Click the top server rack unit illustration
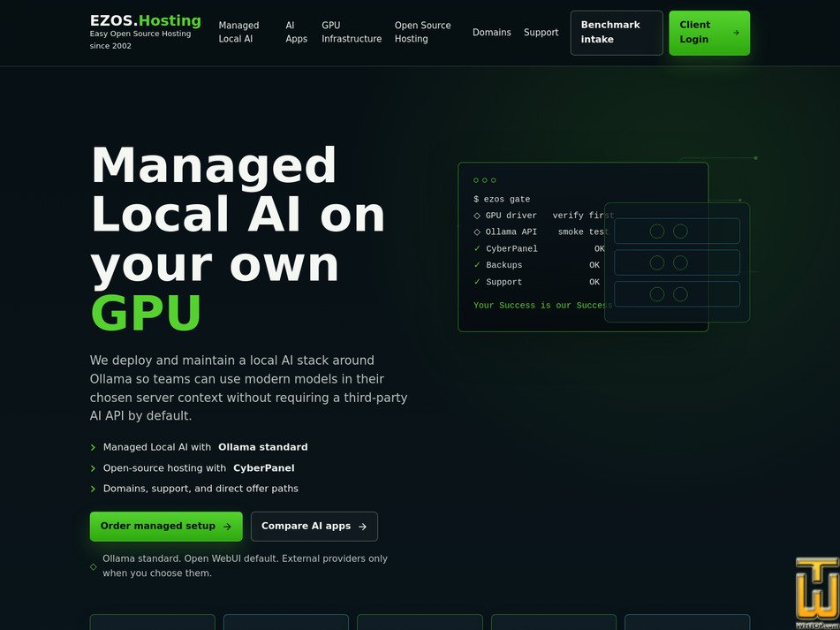 [677, 231]
